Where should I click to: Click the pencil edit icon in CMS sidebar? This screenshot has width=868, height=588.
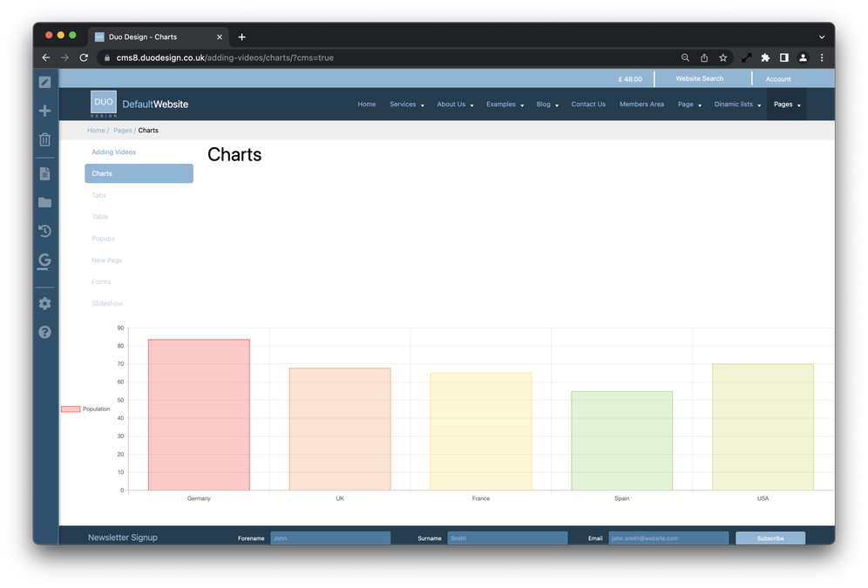point(44,82)
